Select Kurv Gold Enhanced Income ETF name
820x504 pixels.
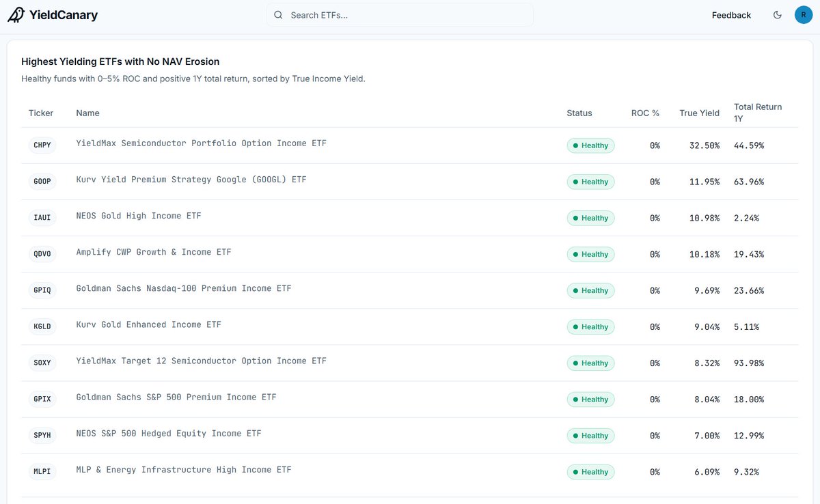149,324
